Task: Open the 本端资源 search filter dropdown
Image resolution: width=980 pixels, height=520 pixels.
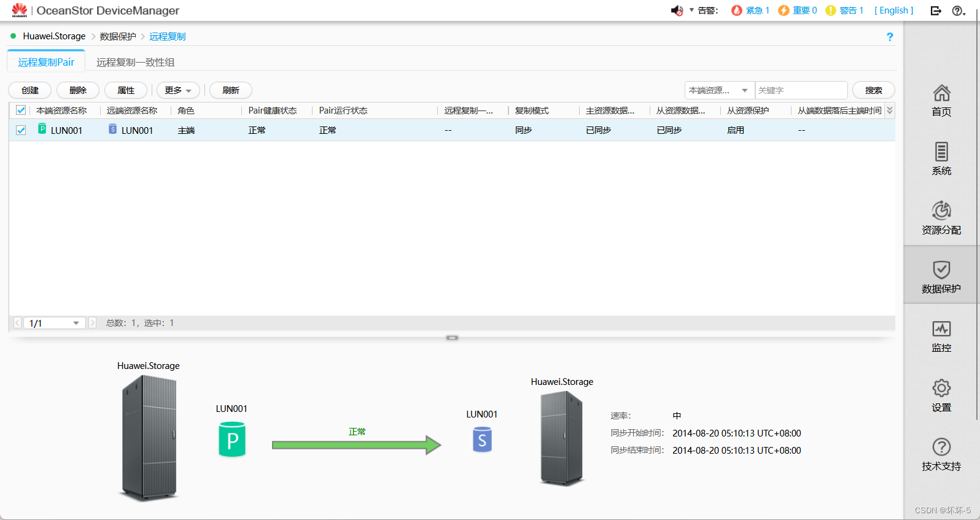Action: (720, 90)
